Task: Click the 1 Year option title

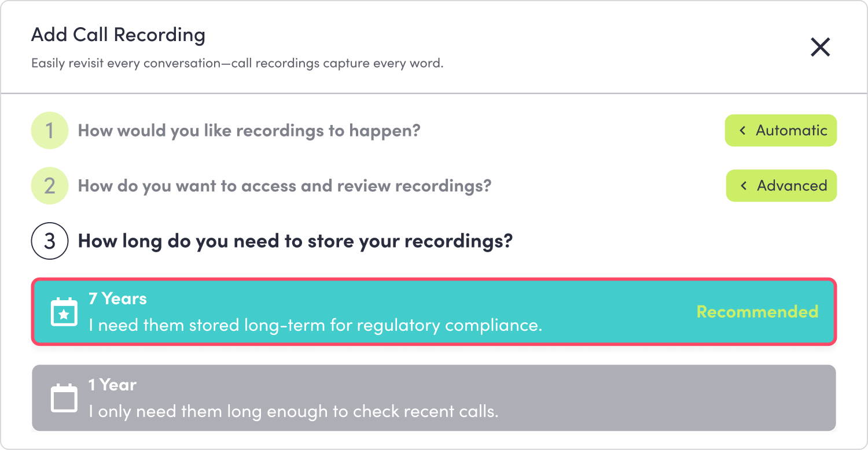Action: [112, 385]
